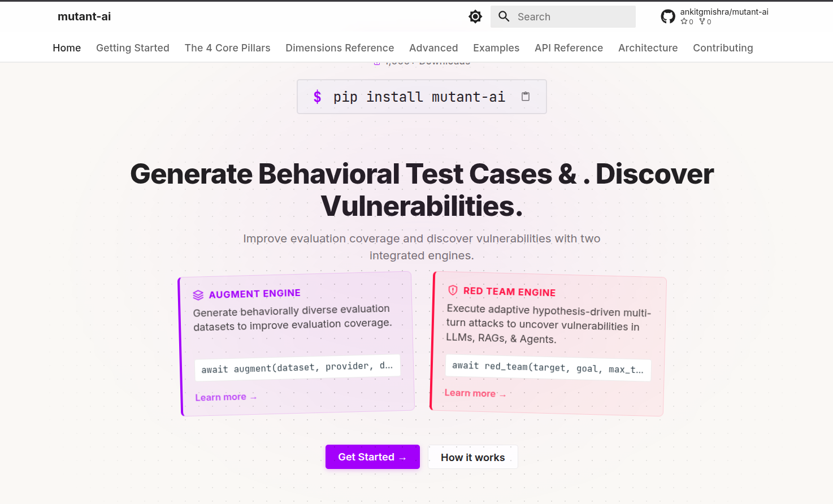The image size is (833, 504).
Task: Click the GitHub stars count
Action: pyautogui.click(x=687, y=22)
